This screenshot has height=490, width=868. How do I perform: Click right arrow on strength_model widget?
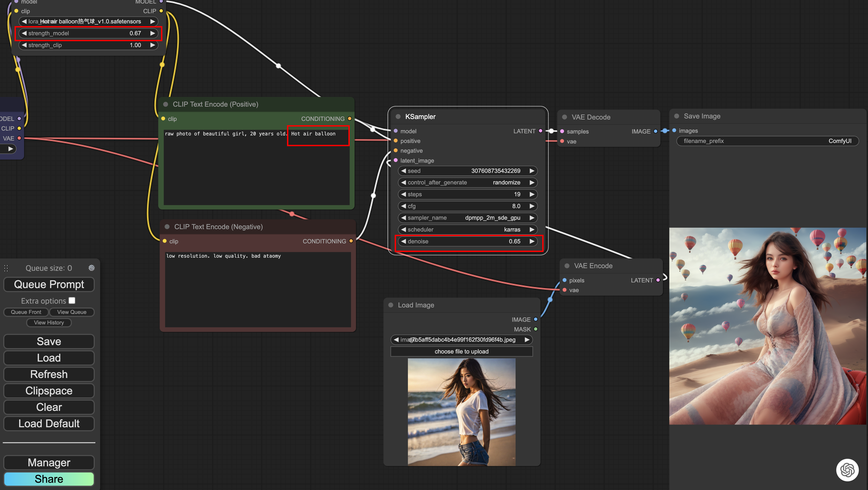pyautogui.click(x=153, y=33)
